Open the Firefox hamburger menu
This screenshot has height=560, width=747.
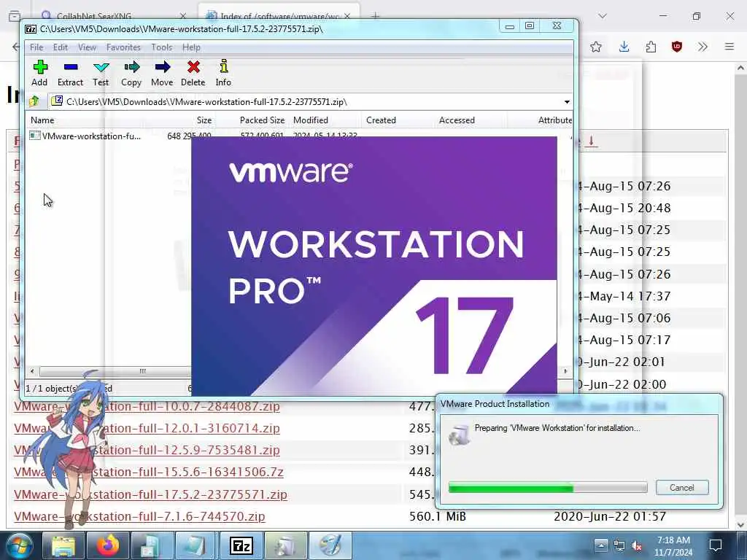click(x=729, y=47)
